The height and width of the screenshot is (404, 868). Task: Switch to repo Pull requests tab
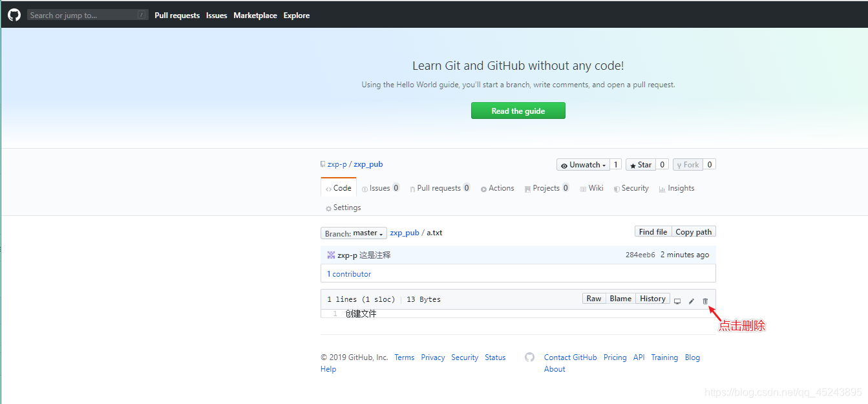coord(440,188)
